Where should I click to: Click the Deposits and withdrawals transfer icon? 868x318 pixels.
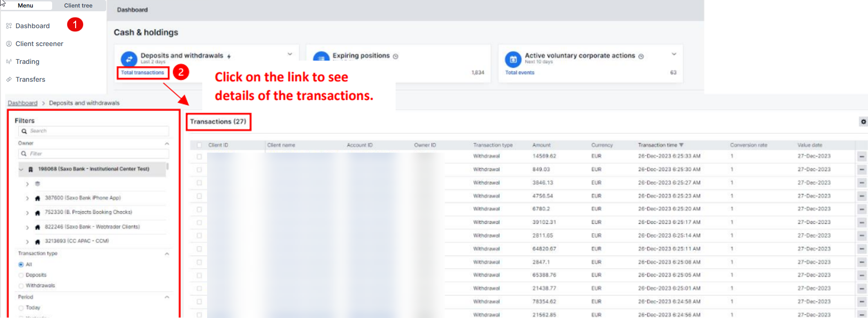(129, 59)
